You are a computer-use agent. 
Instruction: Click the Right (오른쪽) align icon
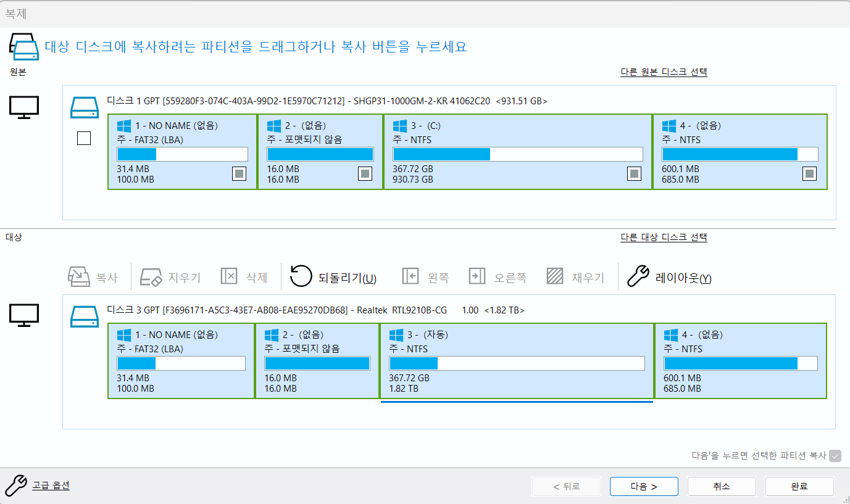[477, 276]
